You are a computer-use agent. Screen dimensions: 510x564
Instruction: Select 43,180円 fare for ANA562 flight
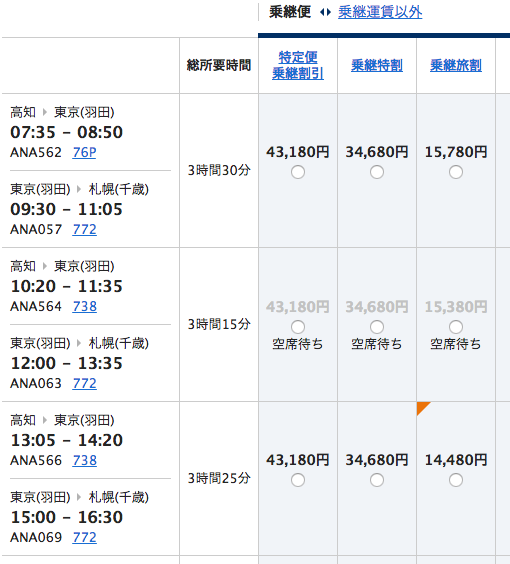coord(298,172)
